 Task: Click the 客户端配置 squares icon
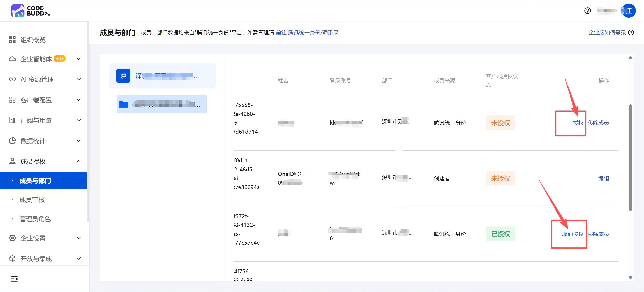[x=12, y=100]
